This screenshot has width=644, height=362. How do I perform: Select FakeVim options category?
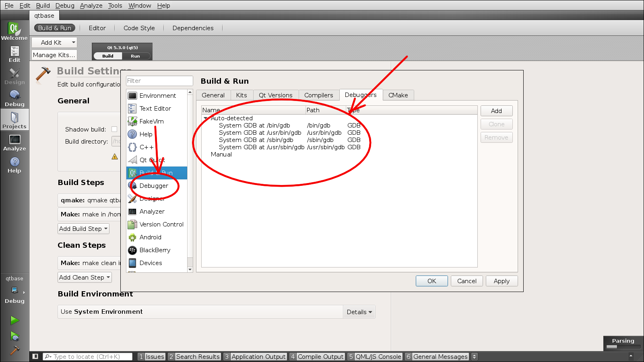157,121
